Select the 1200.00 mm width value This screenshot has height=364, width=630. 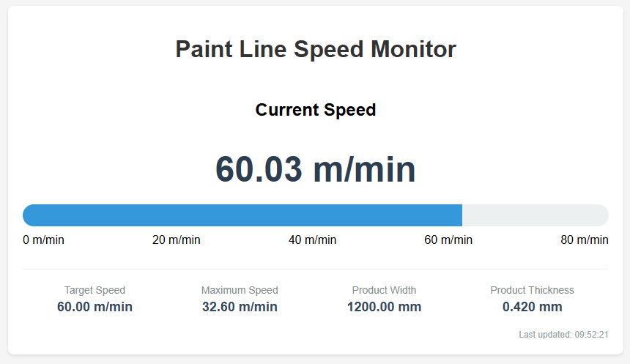(x=384, y=307)
